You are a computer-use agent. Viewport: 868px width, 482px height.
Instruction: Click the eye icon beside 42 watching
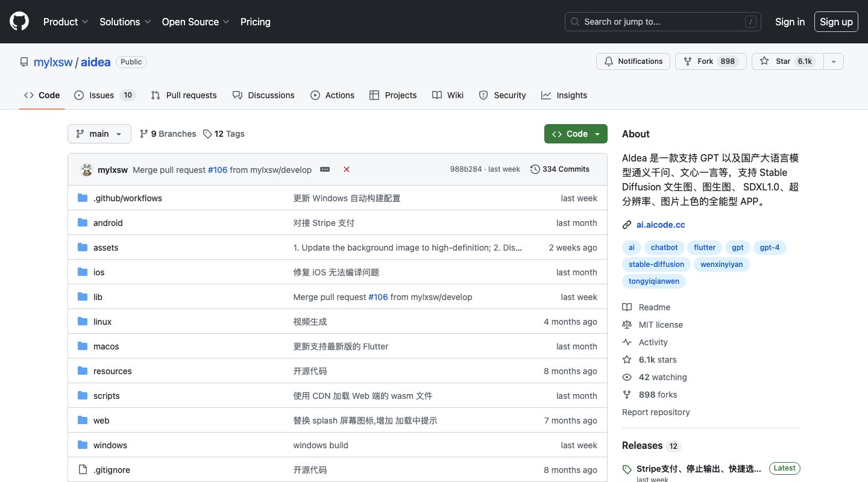tap(627, 377)
